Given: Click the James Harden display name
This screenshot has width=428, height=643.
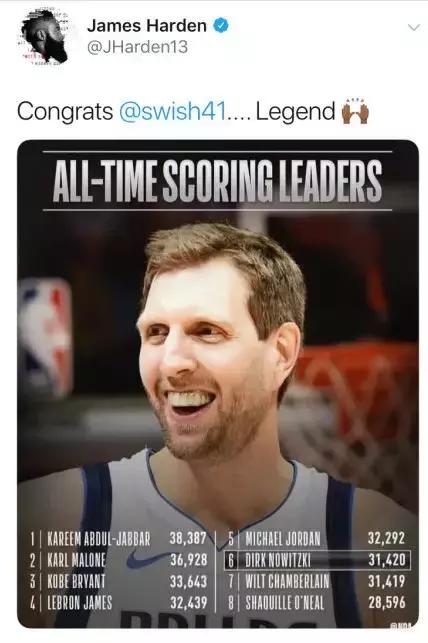Looking at the screenshot, I should pos(147,25).
